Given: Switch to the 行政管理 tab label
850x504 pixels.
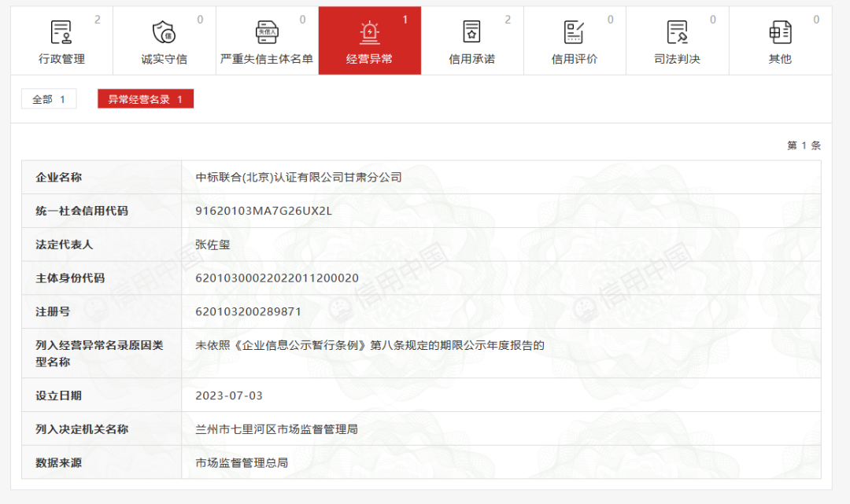Looking at the screenshot, I should (x=62, y=59).
